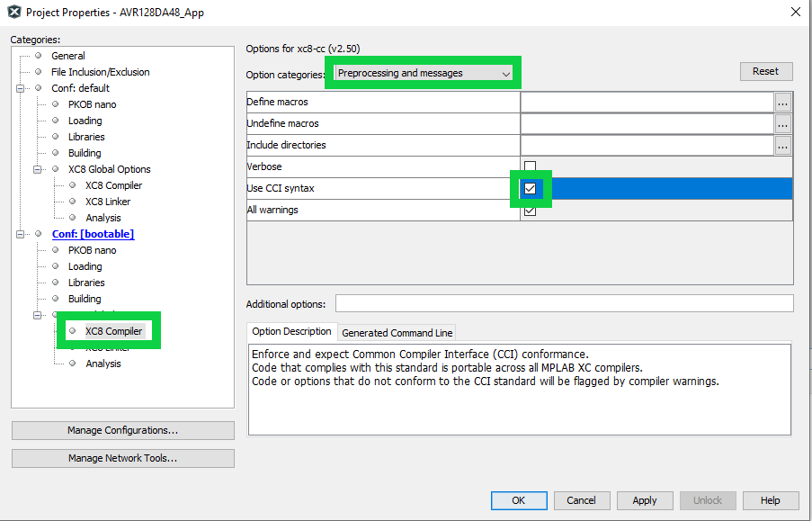The width and height of the screenshot is (812, 521).
Task: Select PKOB nano under Conf: default
Action: [92, 104]
